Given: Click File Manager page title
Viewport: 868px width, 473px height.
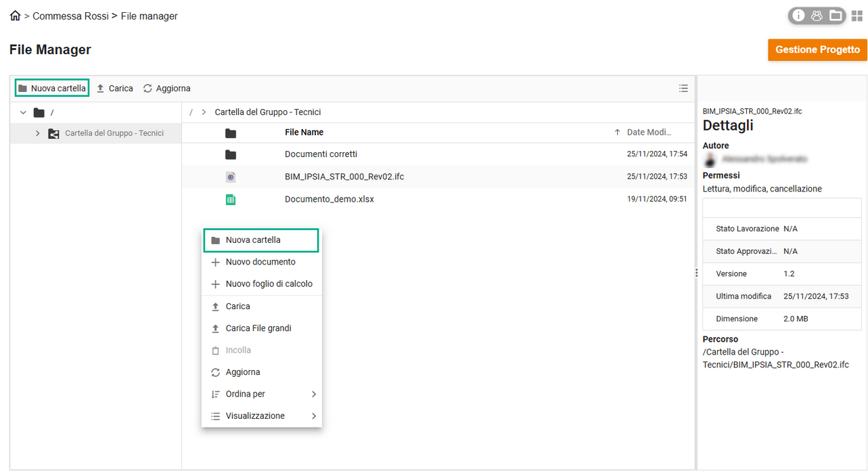Looking at the screenshot, I should coord(50,49).
